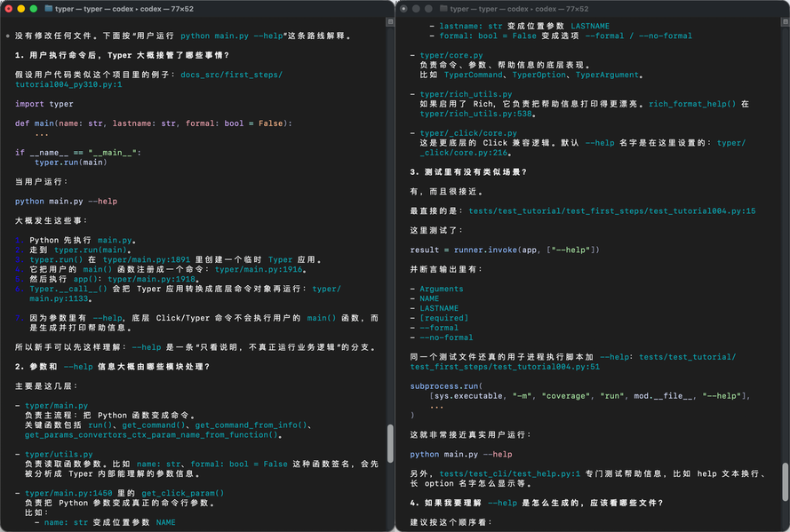
Task: Click the gray close button of right window
Action: 403,9
